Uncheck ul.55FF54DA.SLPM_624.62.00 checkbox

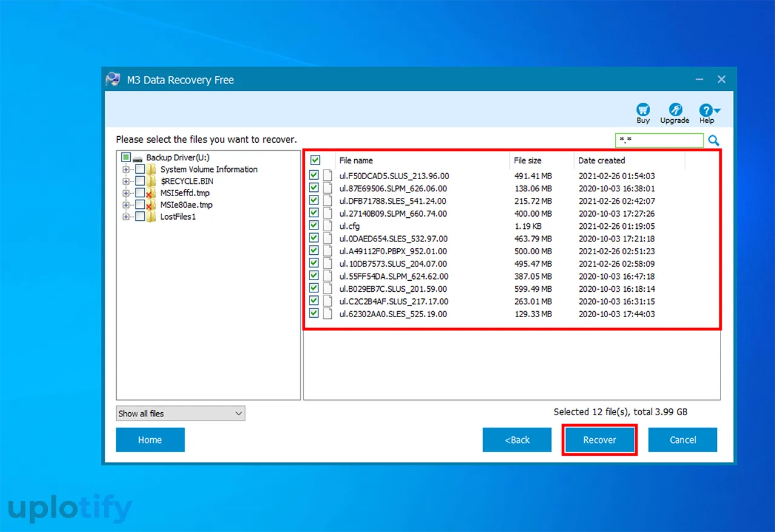[314, 276]
